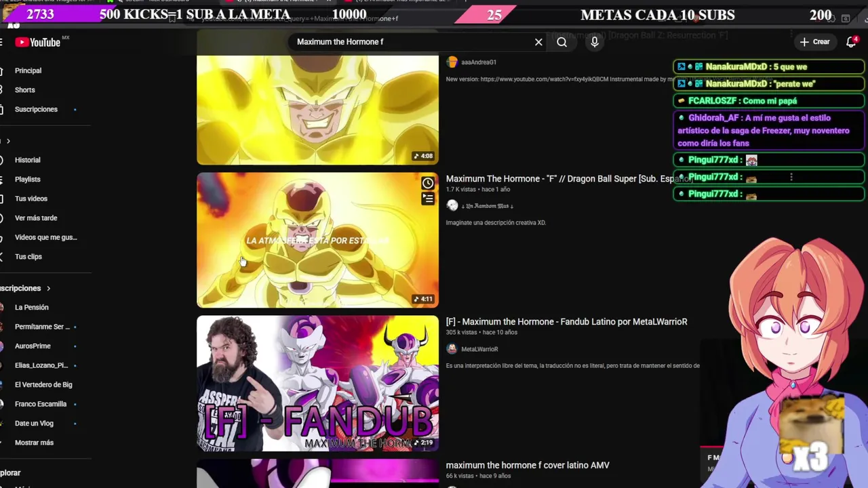Open Tus clips in the sidebar
Image resolution: width=868 pixels, height=488 pixels.
click(x=28, y=256)
